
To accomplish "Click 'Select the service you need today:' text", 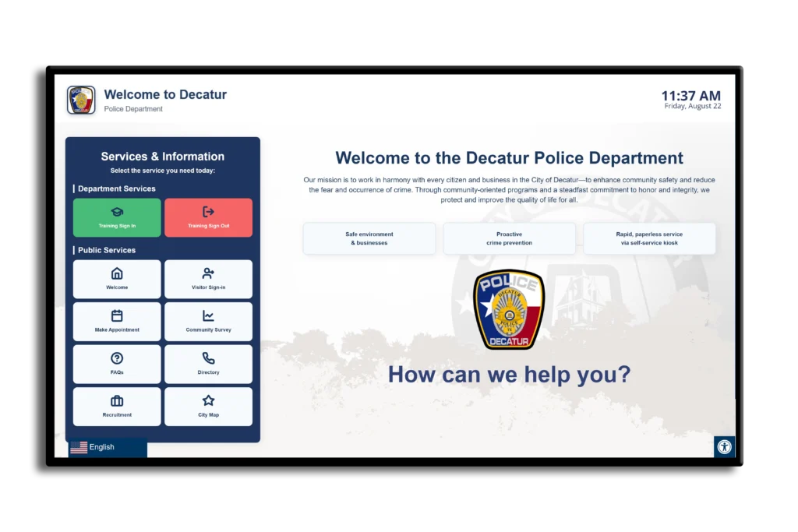I will click(x=162, y=171).
